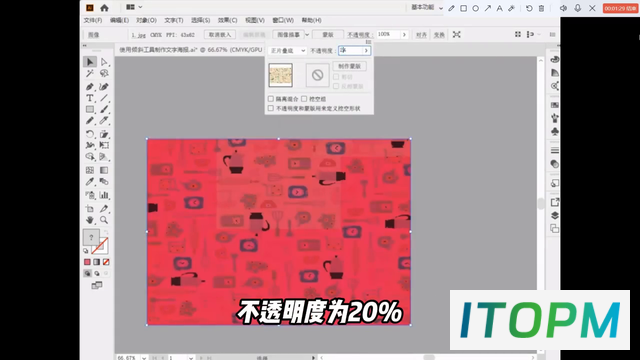Expand the opacity value arrow in transparency panel
The height and width of the screenshot is (360, 640).
366,51
